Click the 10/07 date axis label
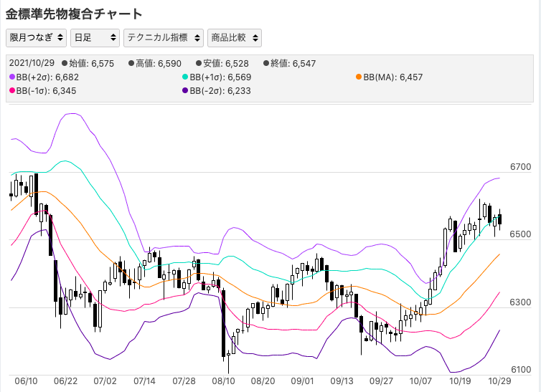 click(x=420, y=381)
